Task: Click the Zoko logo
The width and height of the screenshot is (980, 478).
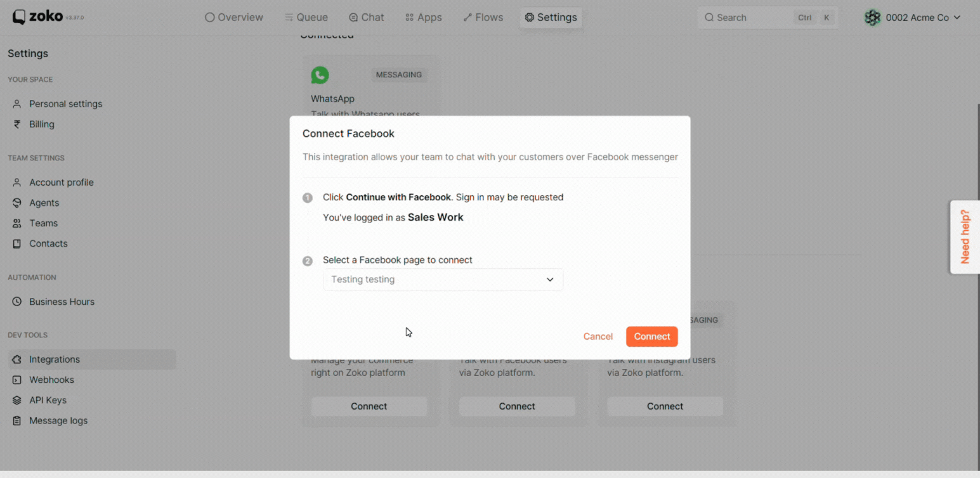Action: click(x=38, y=17)
